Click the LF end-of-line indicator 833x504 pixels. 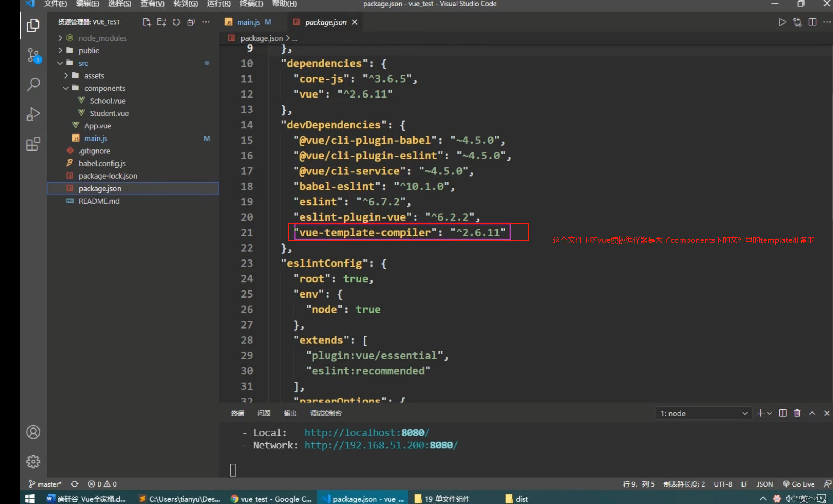point(744,484)
